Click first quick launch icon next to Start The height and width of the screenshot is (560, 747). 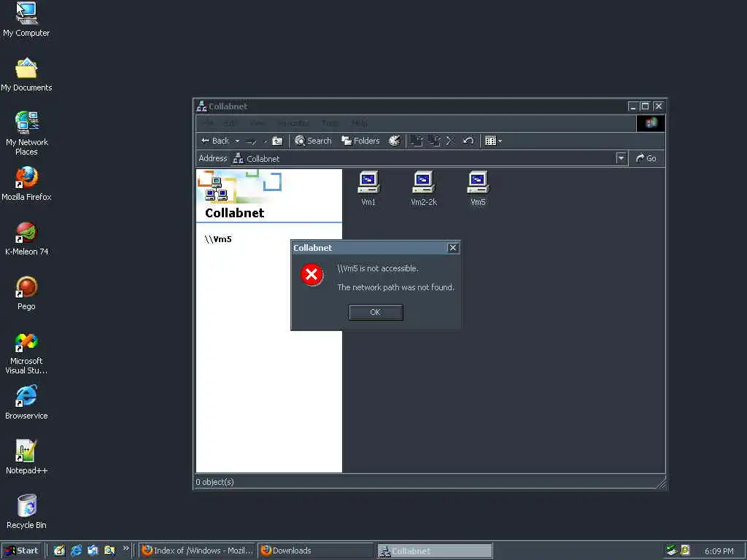tap(59, 551)
